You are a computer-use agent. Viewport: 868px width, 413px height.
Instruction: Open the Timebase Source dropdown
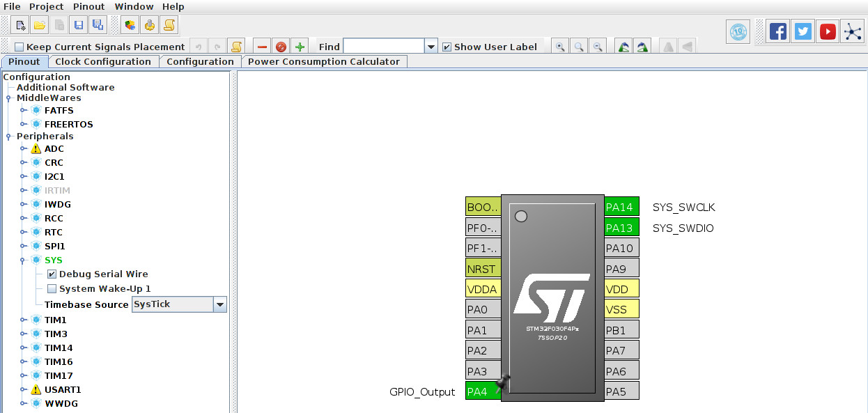point(220,304)
